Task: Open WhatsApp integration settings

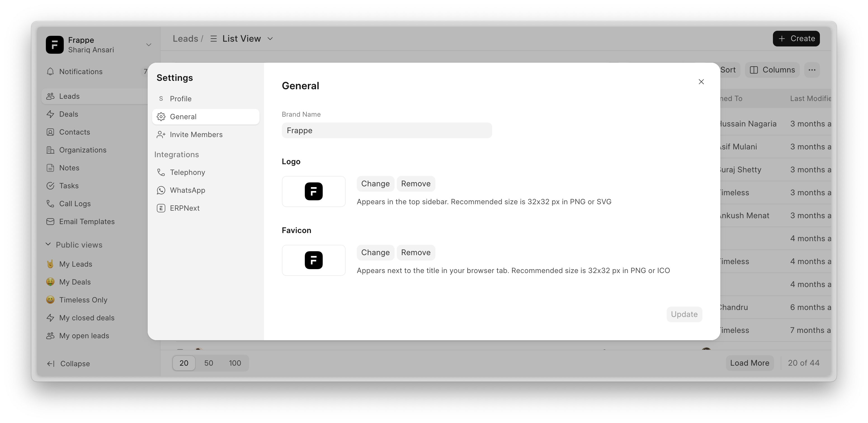Action: tap(187, 190)
